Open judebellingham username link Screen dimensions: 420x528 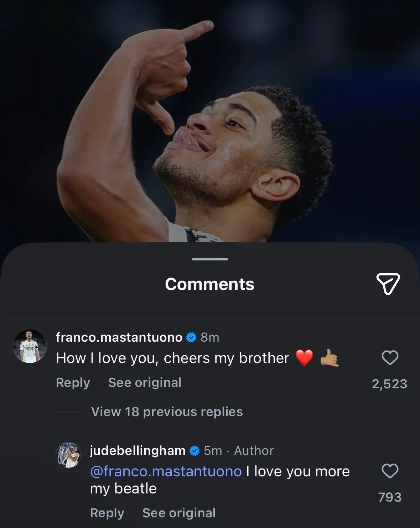(138, 451)
